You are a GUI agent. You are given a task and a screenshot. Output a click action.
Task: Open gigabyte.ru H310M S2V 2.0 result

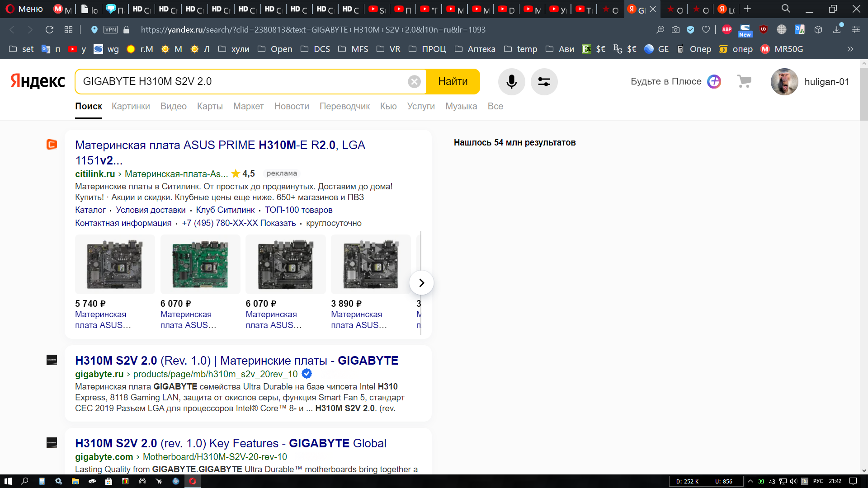(x=236, y=361)
